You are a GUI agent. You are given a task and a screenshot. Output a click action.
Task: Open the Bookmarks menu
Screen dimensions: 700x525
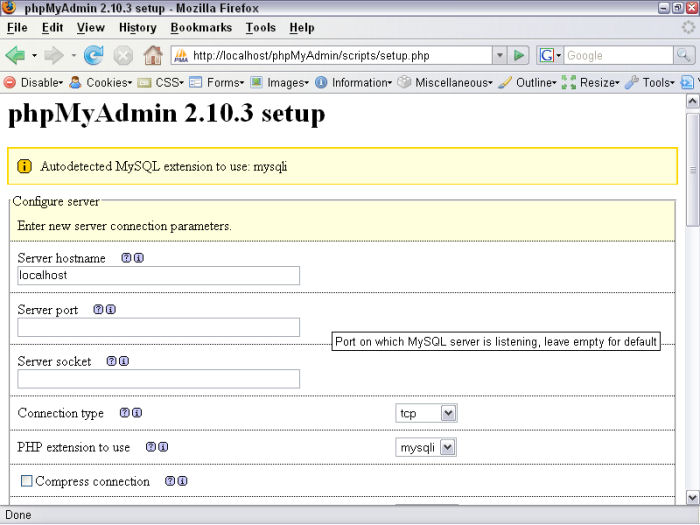201,28
